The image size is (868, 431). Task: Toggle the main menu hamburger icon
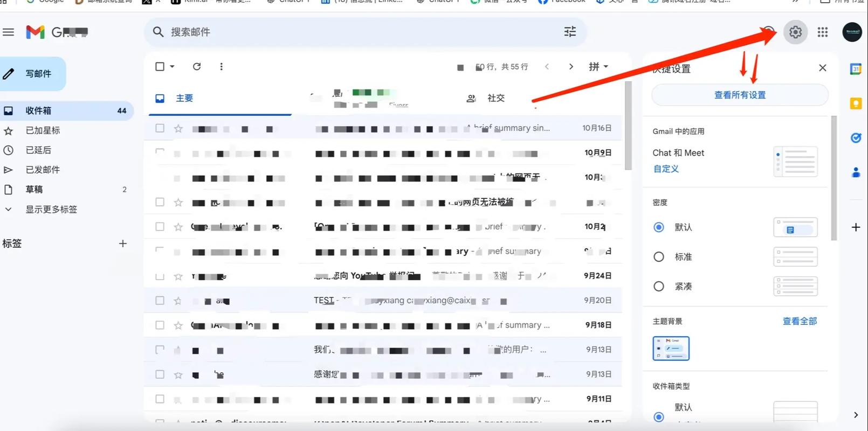(9, 32)
